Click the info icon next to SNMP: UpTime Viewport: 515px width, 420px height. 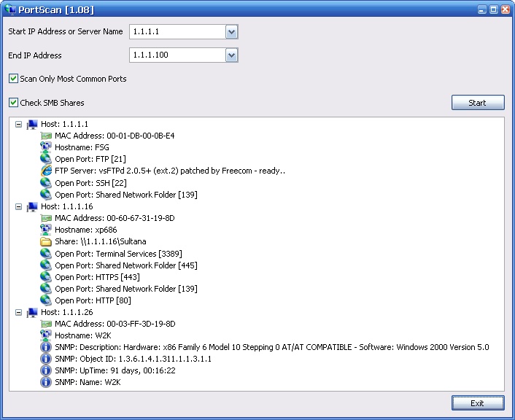pos(46,371)
